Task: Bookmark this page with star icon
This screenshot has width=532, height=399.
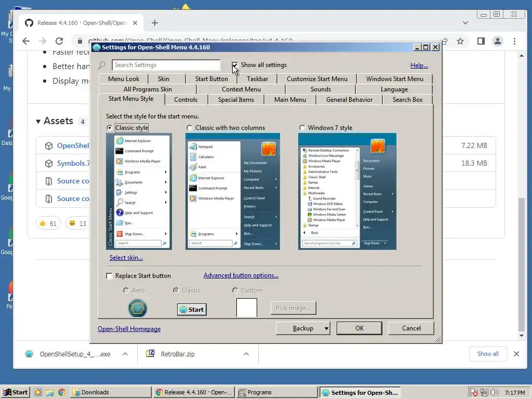Action: click(460, 41)
